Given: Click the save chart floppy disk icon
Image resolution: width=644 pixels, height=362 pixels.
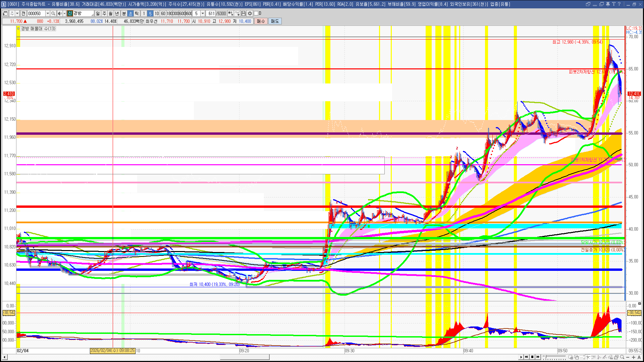Looking at the screenshot, I should pos(244,13).
